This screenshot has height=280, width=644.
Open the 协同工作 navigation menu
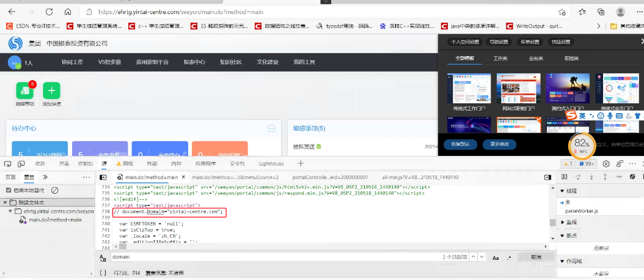tap(72, 62)
